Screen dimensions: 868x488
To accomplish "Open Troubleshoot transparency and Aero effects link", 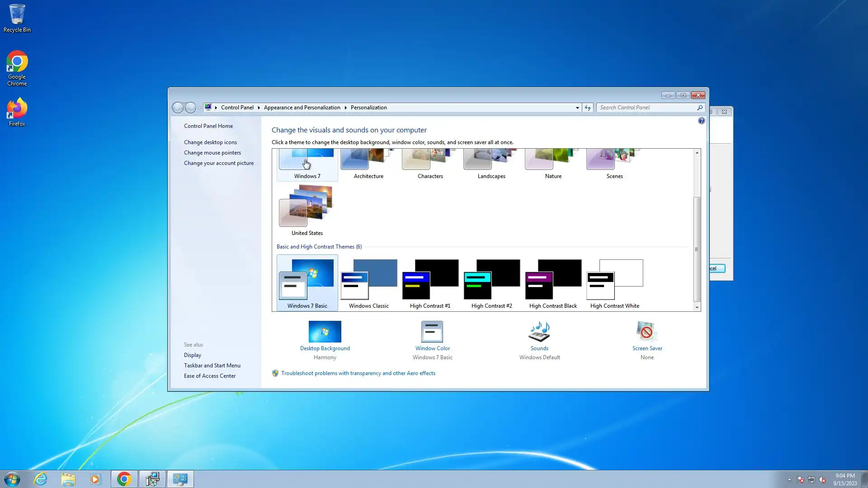I will point(358,373).
